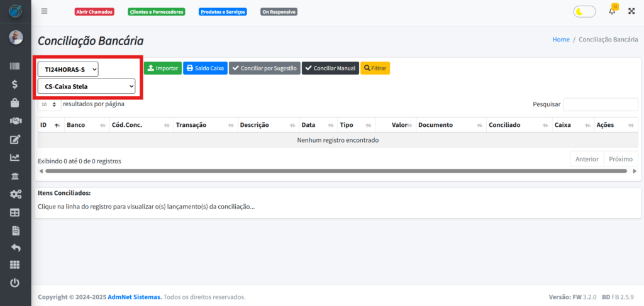The image size is (644, 306).
Task: Open the Abrir Chamados shortcut
Action: click(x=94, y=12)
